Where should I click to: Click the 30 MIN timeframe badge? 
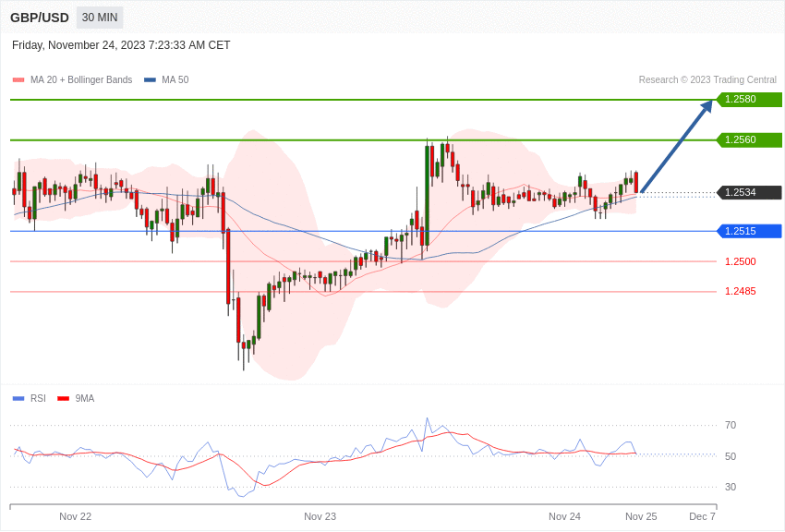tap(100, 18)
